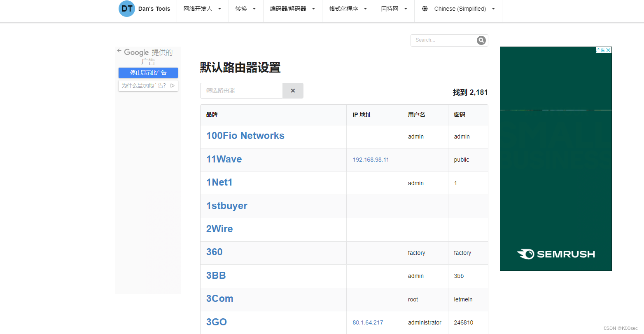Clear the router filter with X button
The width and height of the screenshot is (644, 334).
[293, 91]
